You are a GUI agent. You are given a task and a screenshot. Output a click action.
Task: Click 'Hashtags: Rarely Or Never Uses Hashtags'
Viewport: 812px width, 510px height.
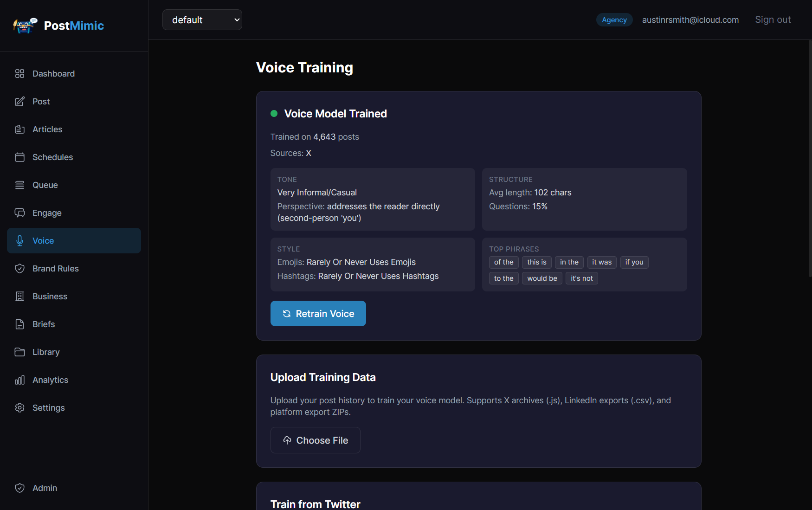[x=358, y=276]
